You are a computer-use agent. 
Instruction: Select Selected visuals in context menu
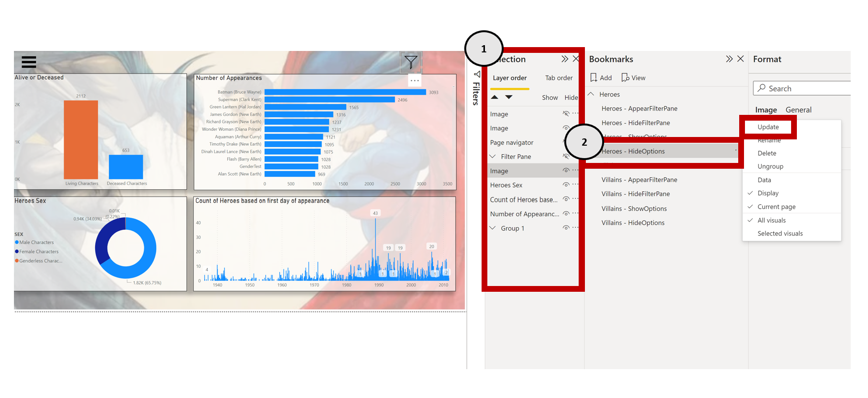click(780, 234)
